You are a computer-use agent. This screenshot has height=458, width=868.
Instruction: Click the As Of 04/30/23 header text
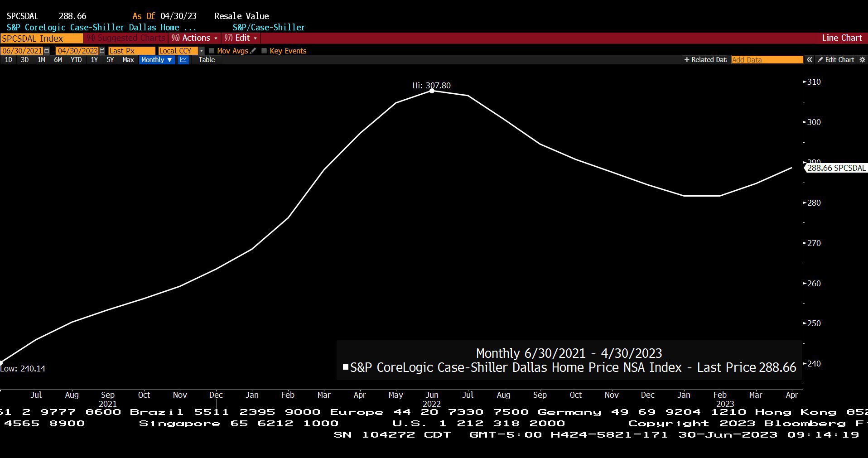point(165,16)
